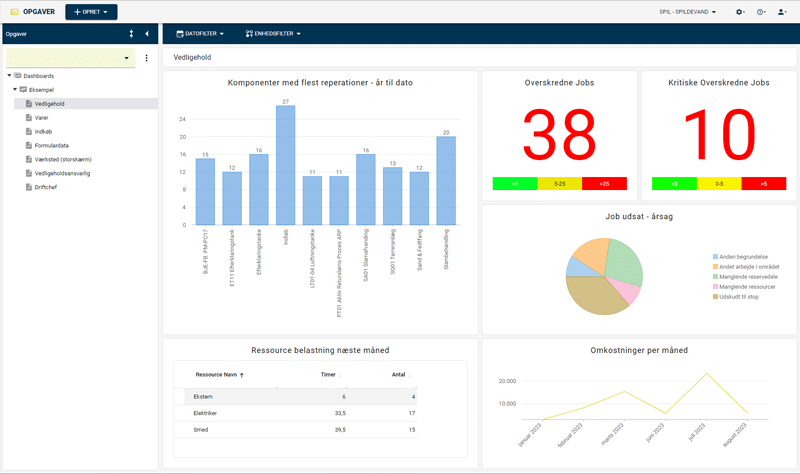Viewport: 800px width, 474px height.
Task: Click the hierarchy icon on ENHEDSFILTER
Action: (249, 34)
